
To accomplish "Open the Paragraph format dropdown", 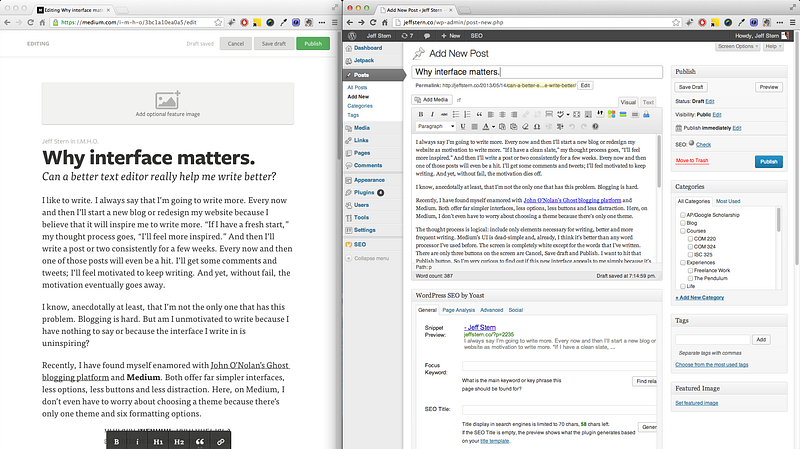I will tap(437, 127).
